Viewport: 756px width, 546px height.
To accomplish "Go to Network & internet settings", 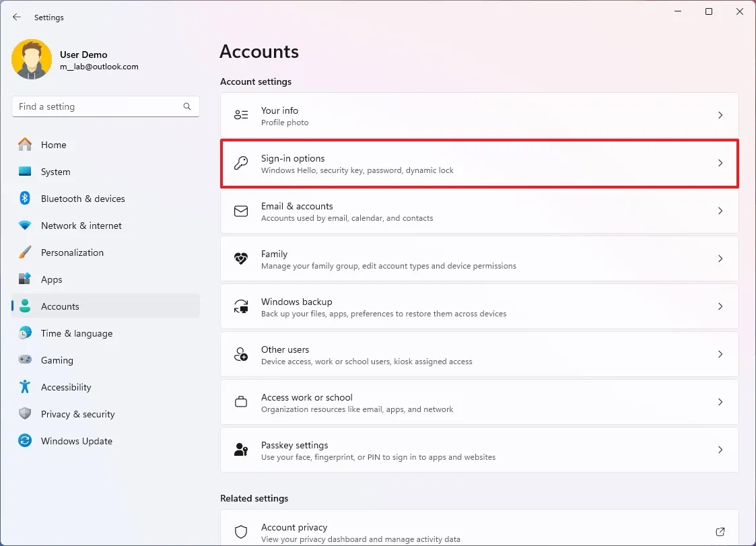I will (81, 226).
